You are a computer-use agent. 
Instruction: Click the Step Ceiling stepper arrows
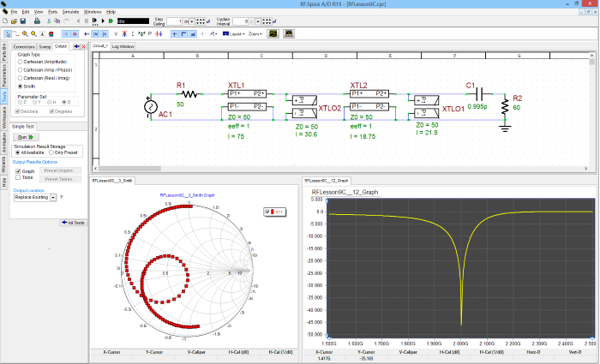tap(201, 21)
